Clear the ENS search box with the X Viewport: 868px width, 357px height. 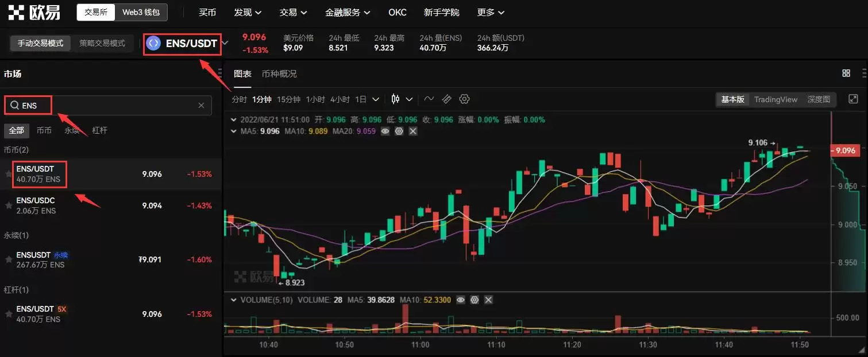[201, 106]
